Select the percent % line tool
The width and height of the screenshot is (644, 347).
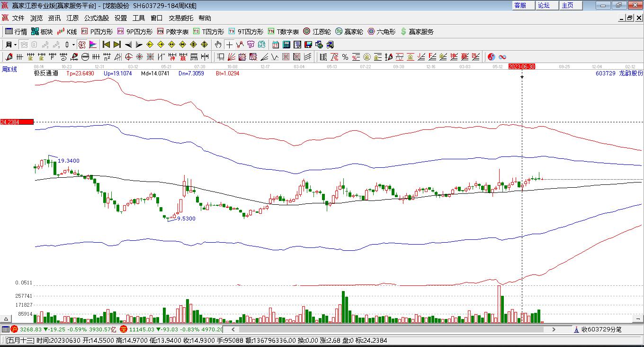point(345,57)
